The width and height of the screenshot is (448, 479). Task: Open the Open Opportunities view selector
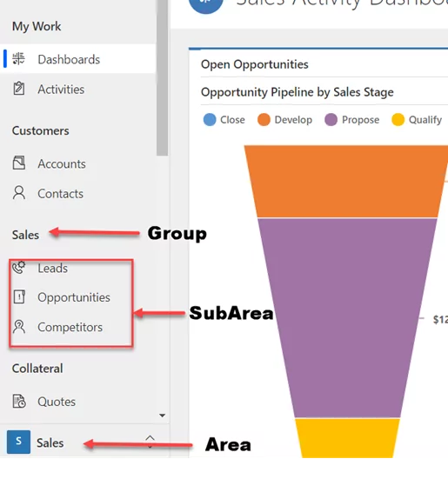point(255,64)
